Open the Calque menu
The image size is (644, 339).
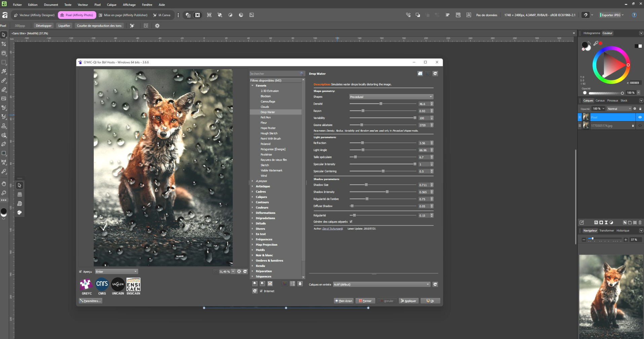pos(111,5)
